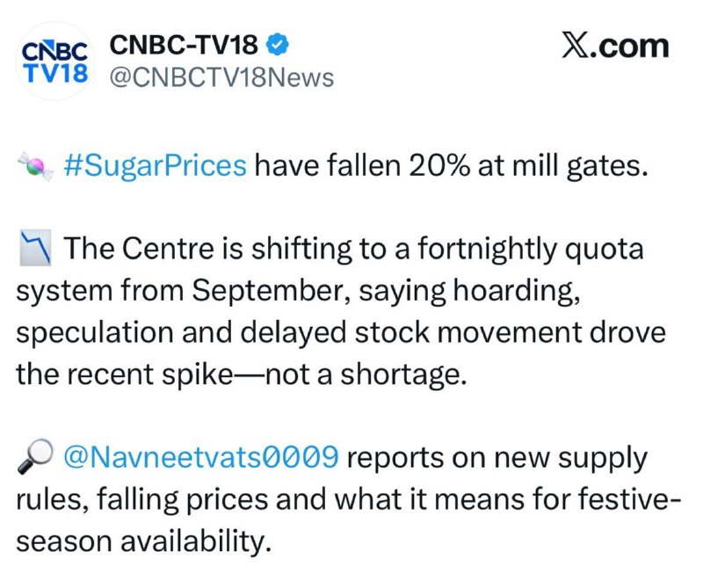The image size is (703, 588).
Task: Open the X logo in X.com
Action: pyautogui.click(x=576, y=47)
